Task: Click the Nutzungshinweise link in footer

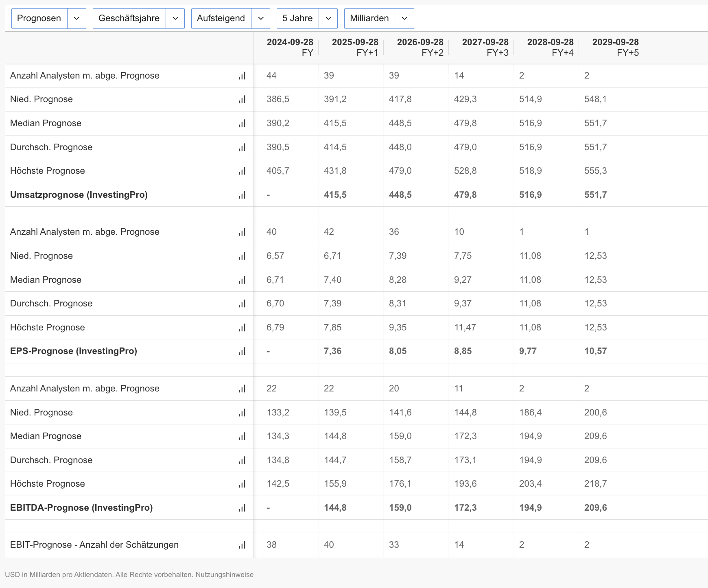Action: point(225,575)
